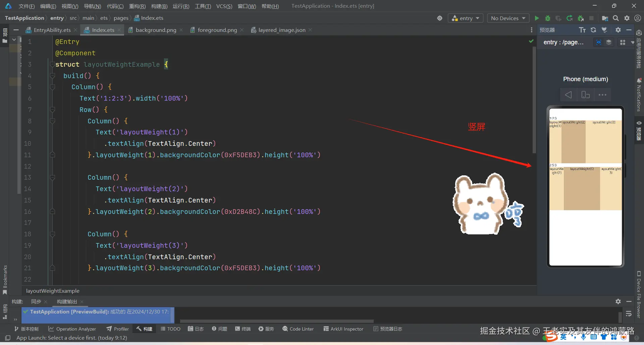Screen dimensions: 644x345
Task: Open the VCS(S) menu
Action: (224, 6)
